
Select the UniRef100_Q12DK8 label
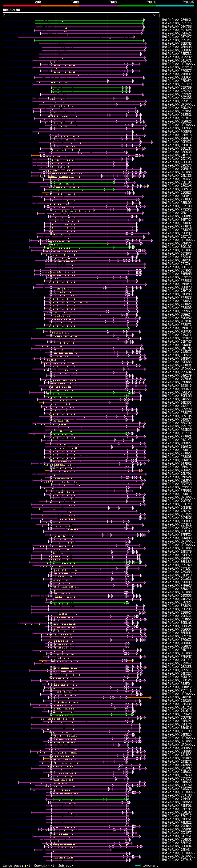pos(177,338)
